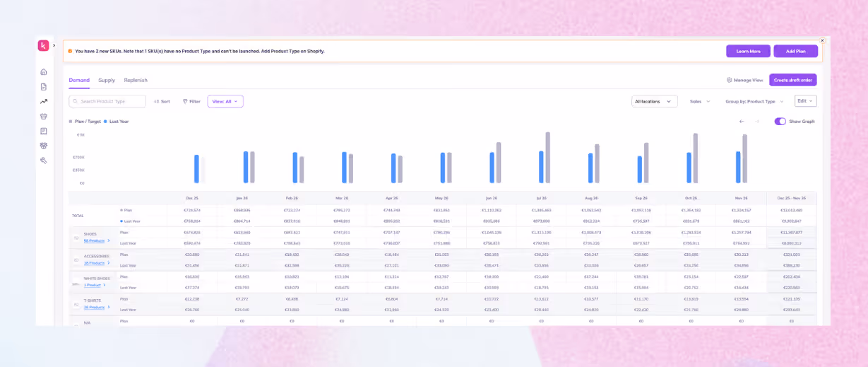This screenshot has height=367, width=868.
Task: Open the View: All dropdown
Action: 225,101
